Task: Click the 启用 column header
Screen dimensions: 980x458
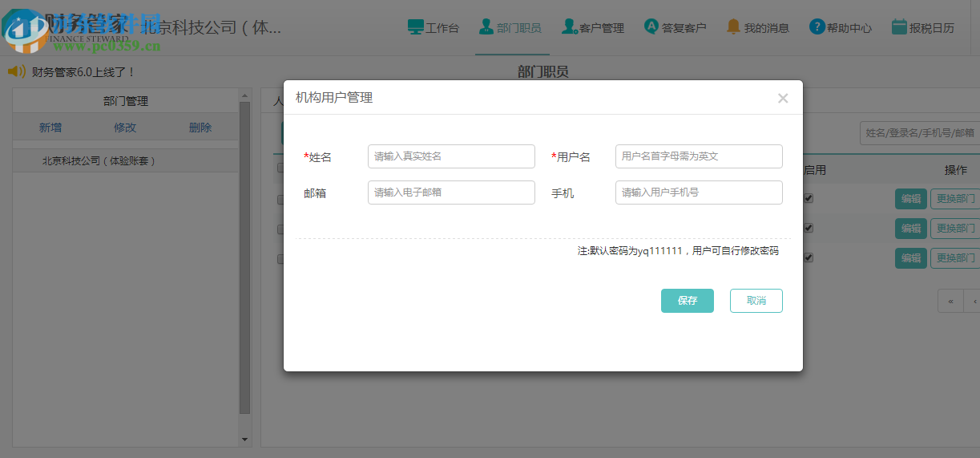Action: point(814,170)
